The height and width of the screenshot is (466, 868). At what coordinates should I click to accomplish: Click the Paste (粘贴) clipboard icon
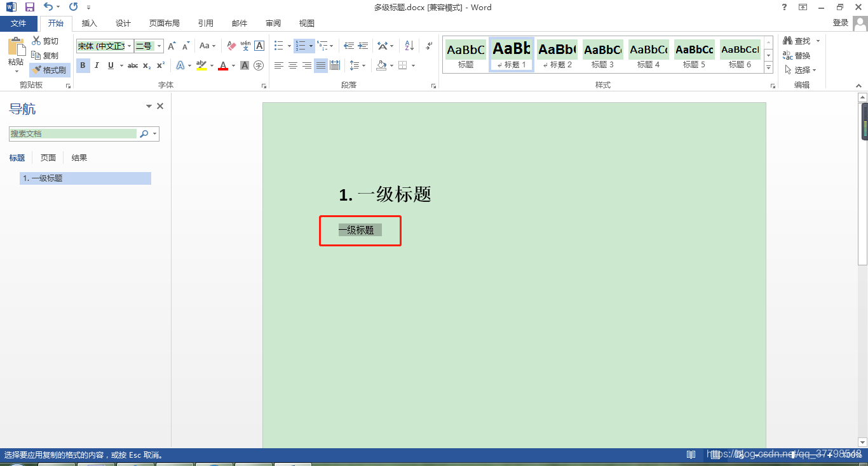pyautogui.click(x=16, y=46)
